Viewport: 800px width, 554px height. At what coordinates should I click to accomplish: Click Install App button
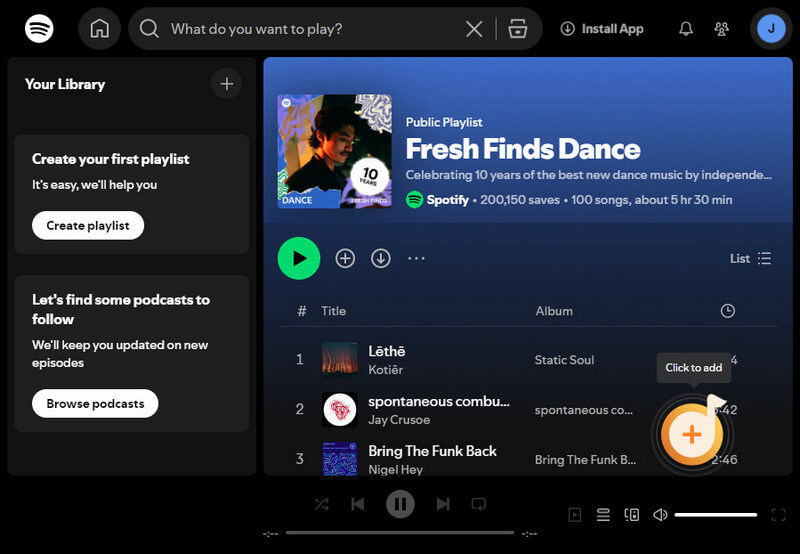click(602, 29)
